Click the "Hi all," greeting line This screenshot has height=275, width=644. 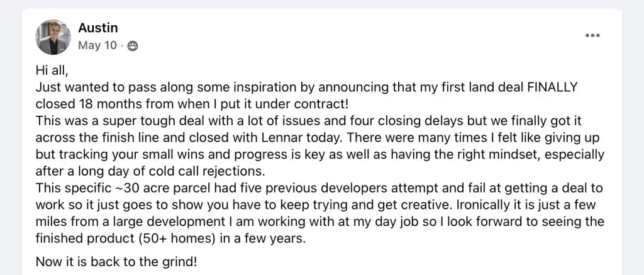click(x=52, y=71)
